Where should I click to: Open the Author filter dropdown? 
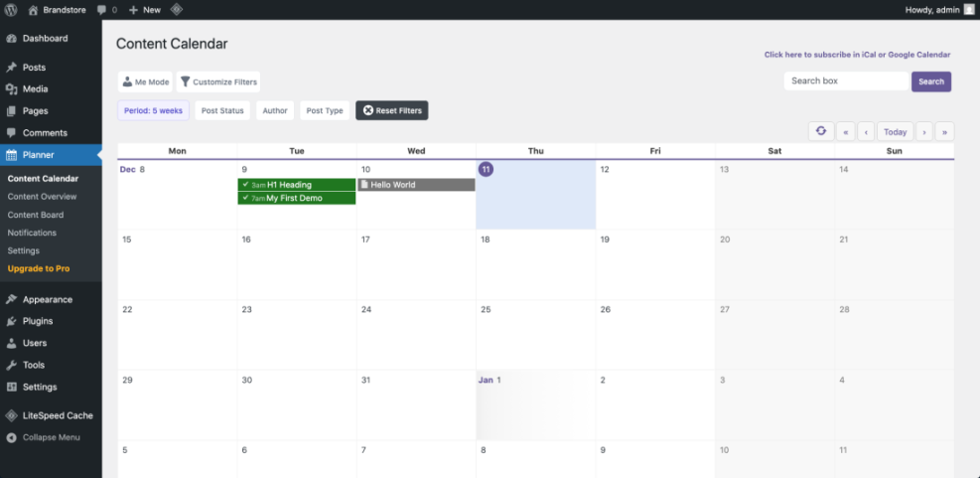click(x=275, y=110)
